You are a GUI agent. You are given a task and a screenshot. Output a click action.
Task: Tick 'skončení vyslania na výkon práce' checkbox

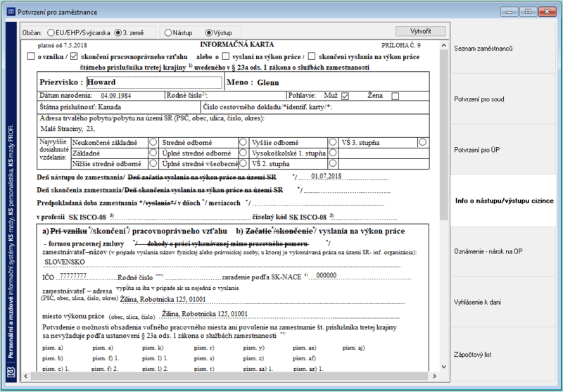(x=312, y=56)
